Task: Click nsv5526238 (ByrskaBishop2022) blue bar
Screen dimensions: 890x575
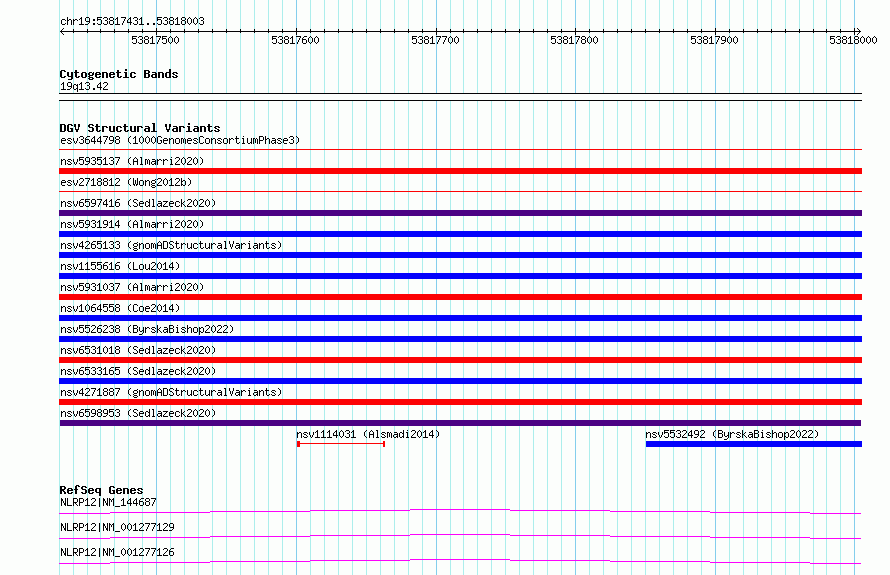Action: (460, 339)
